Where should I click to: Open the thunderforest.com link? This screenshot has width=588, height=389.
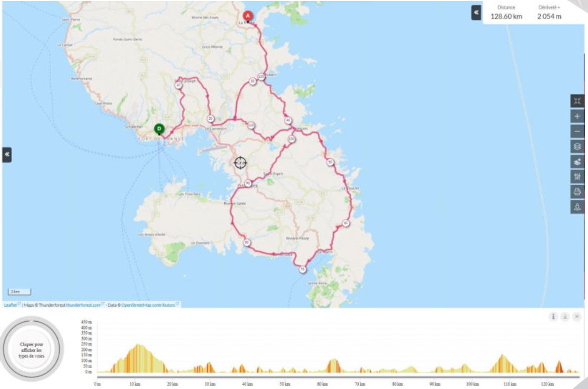pyautogui.click(x=83, y=305)
